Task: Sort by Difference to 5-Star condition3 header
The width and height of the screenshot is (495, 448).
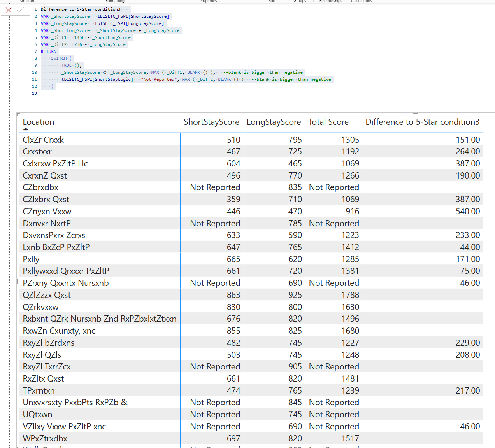Action: pos(423,122)
